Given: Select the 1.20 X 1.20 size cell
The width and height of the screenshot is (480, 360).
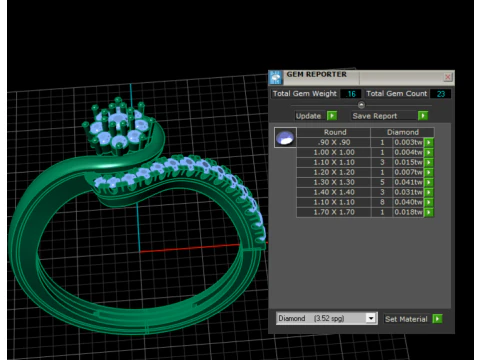Looking at the screenshot, I should point(334,172).
